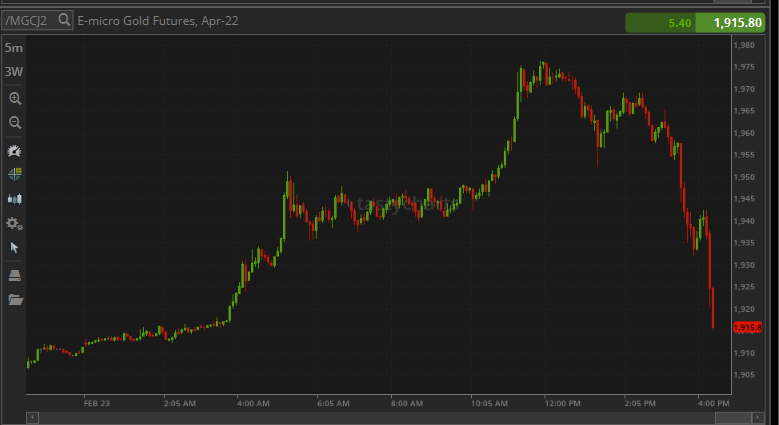Open chart settings gears
Screen dimensions: 779x425
(15, 223)
